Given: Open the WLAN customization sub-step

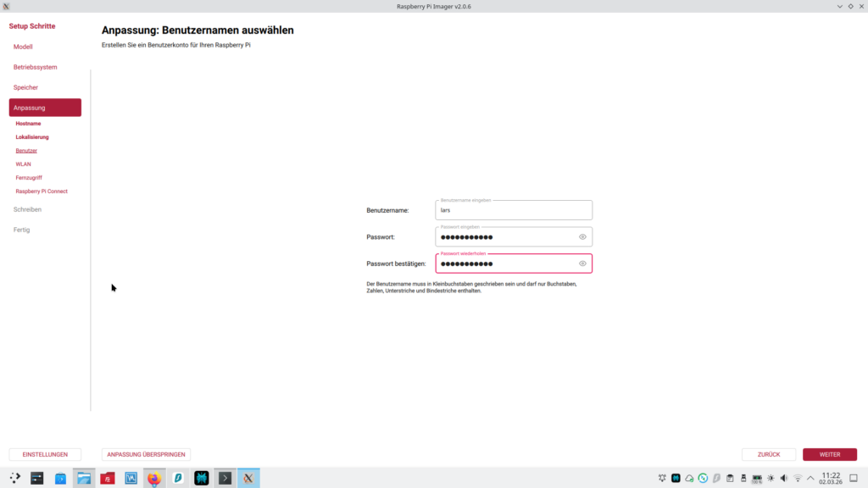Looking at the screenshot, I should pyautogui.click(x=23, y=164).
